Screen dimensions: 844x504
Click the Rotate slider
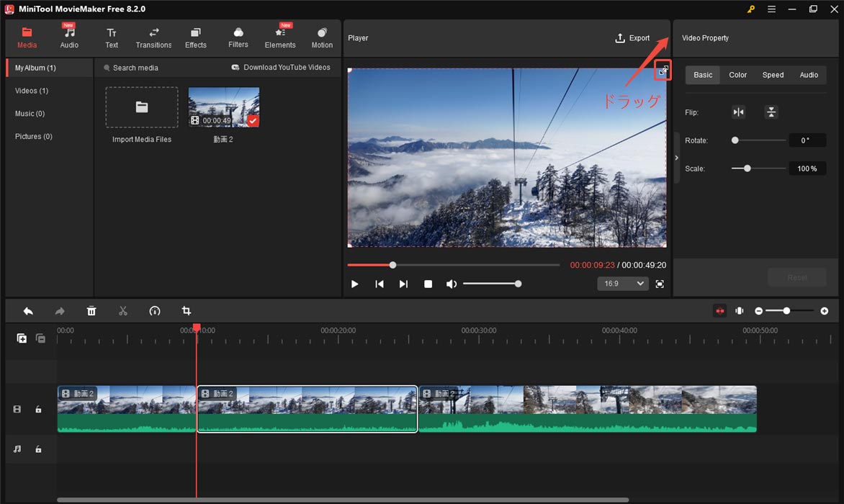(759, 140)
